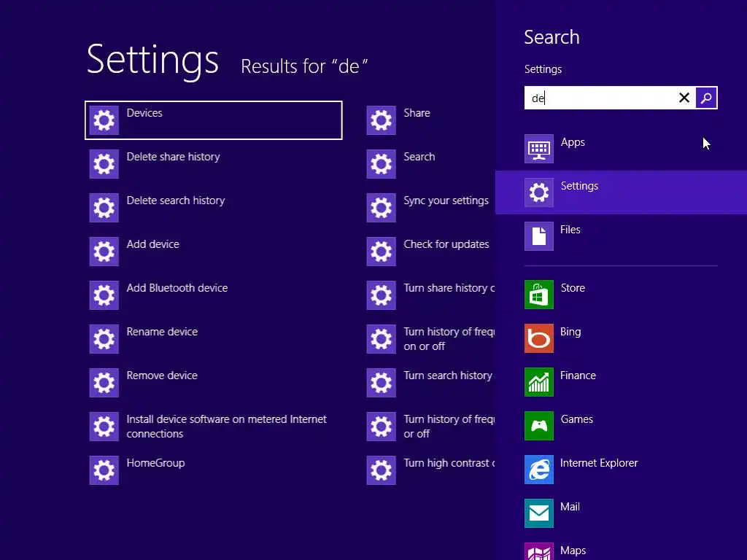
Task: Click the HomeGroup gear icon
Action: coord(104,470)
